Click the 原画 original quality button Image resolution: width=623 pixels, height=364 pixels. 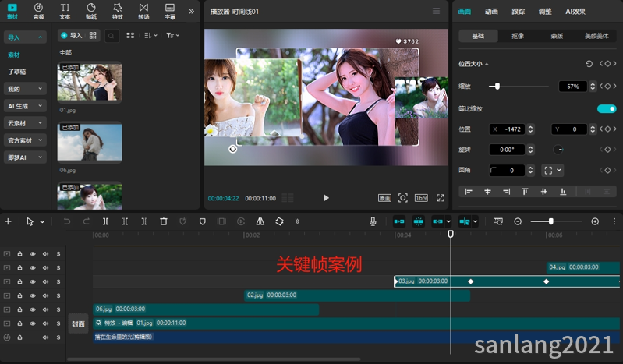[x=384, y=198]
